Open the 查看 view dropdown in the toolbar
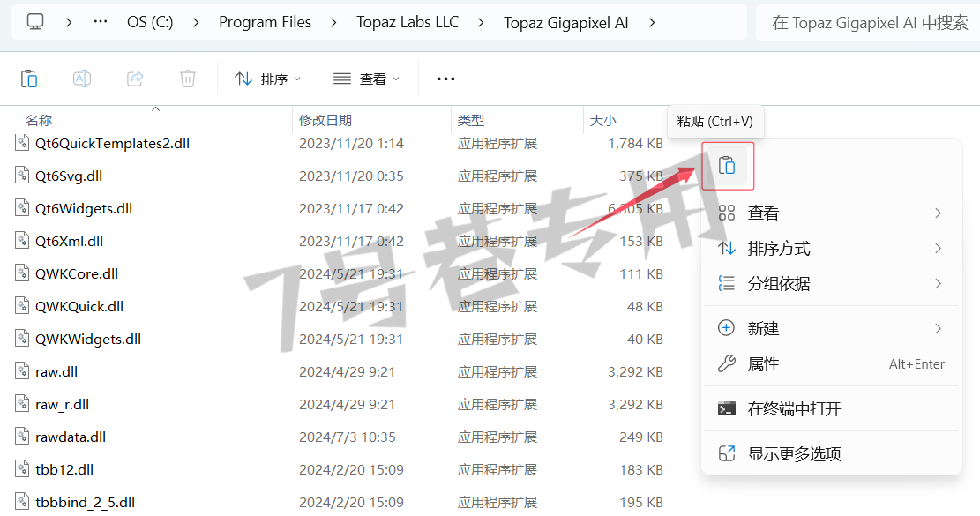Image resolution: width=980 pixels, height=516 pixels. 366,79
